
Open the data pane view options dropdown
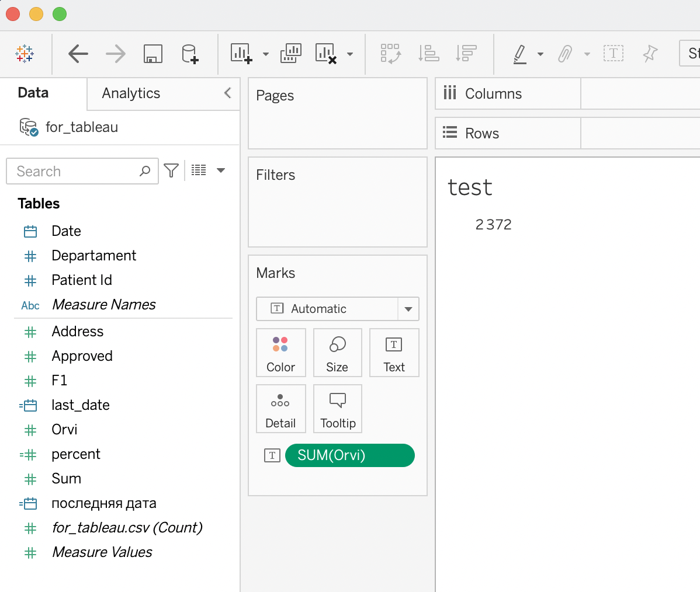221,170
